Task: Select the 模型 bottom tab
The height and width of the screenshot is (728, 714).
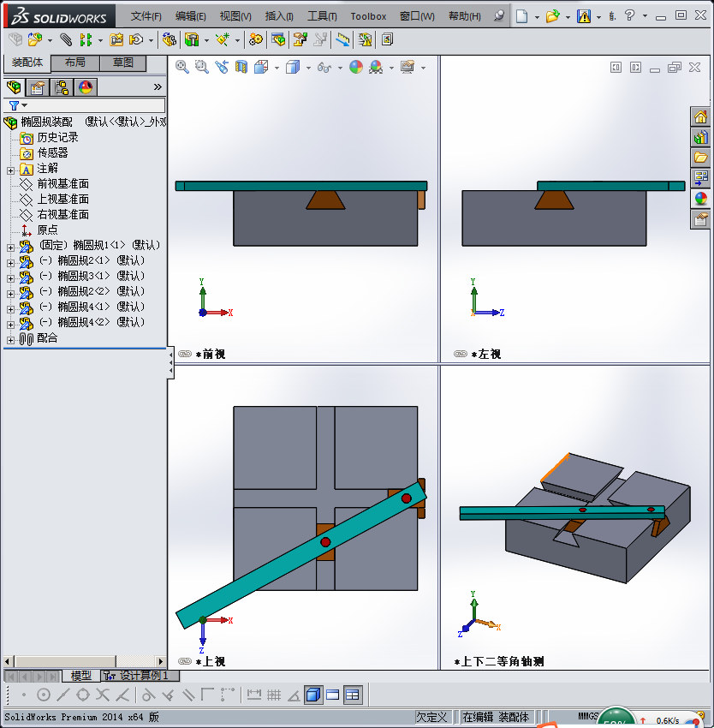Action: pos(80,676)
